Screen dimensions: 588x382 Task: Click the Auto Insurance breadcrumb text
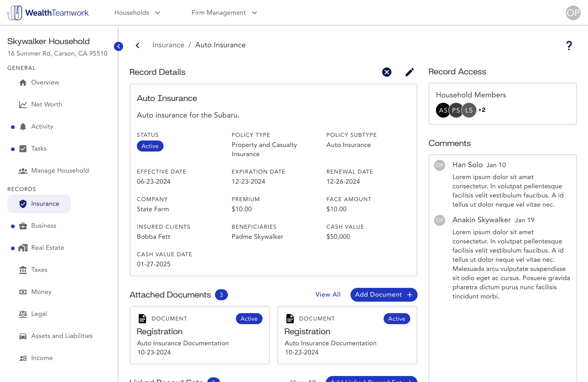pos(220,45)
